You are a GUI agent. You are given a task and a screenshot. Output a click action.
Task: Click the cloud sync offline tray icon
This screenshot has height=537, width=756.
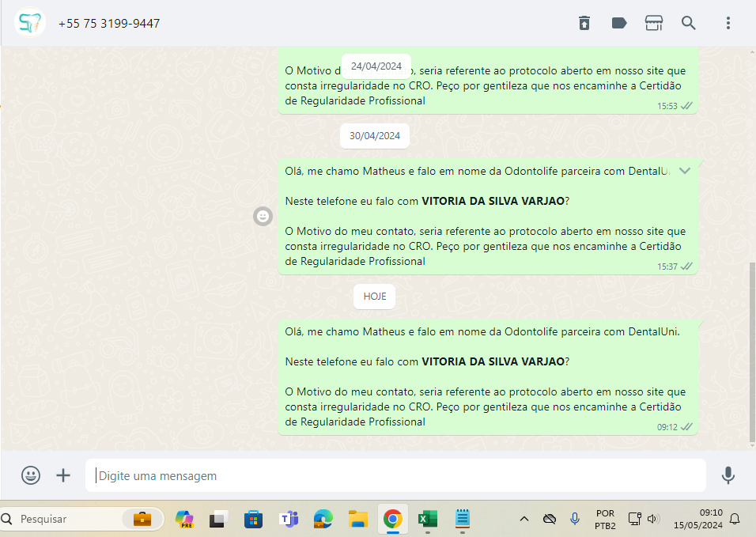(x=549, y=519)
